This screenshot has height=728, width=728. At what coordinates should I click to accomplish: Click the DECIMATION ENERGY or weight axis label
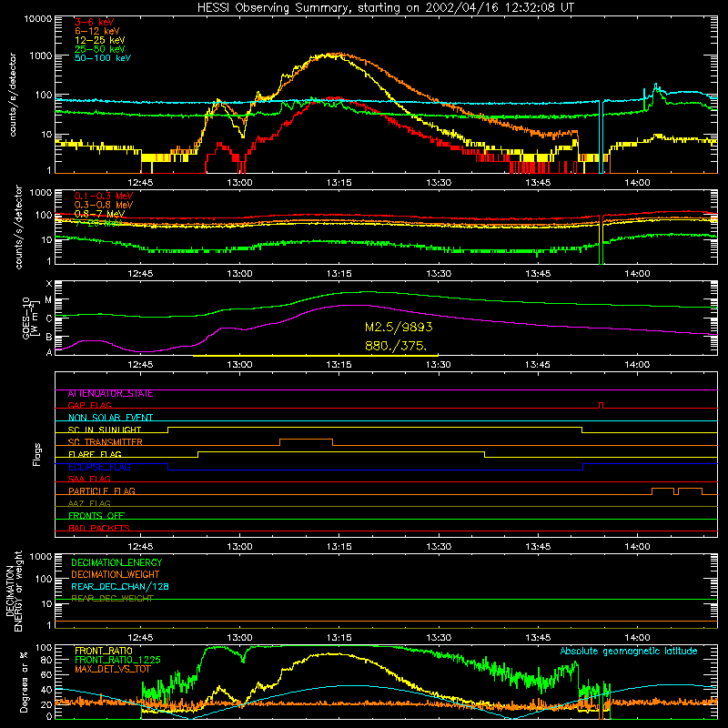pyautogui.click(x=14, y=591)
